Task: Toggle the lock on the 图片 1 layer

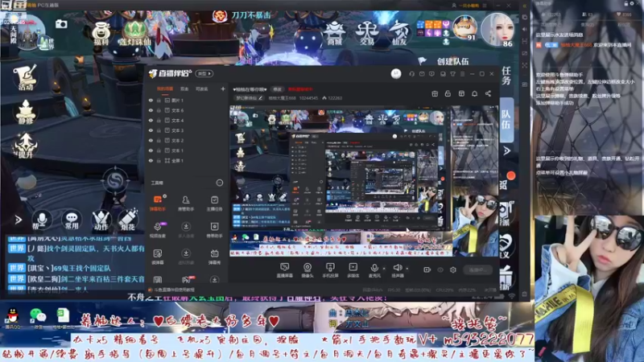Action: point(159,100)
